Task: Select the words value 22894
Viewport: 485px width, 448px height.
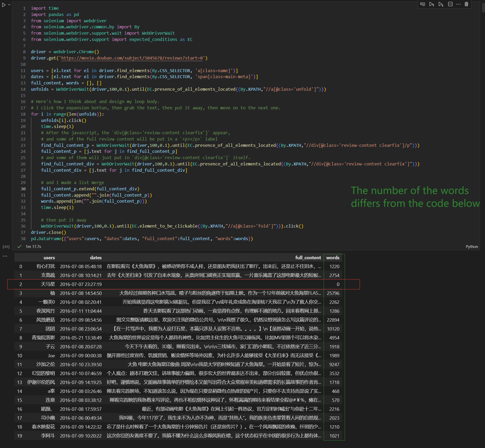Action: point(333,320)
